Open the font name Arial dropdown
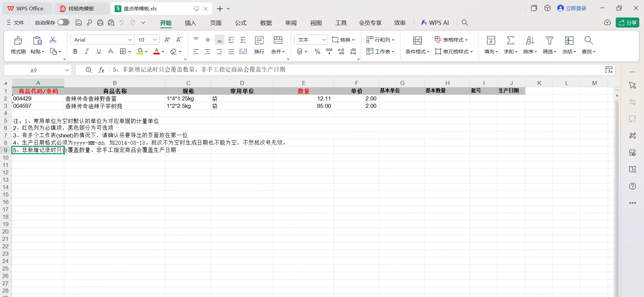Screen dimensions: 644x297 [x=130, y=40]
